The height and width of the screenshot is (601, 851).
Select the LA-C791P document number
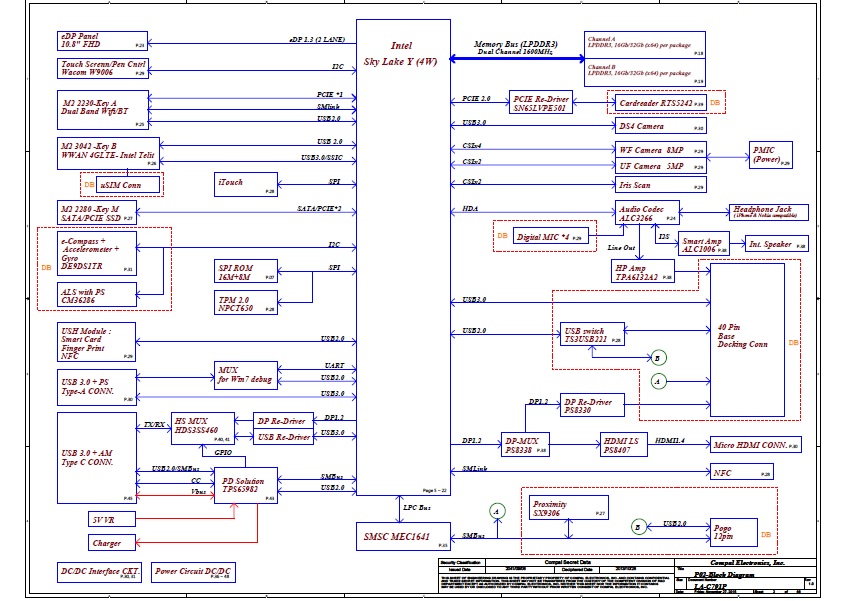point(710,586)
